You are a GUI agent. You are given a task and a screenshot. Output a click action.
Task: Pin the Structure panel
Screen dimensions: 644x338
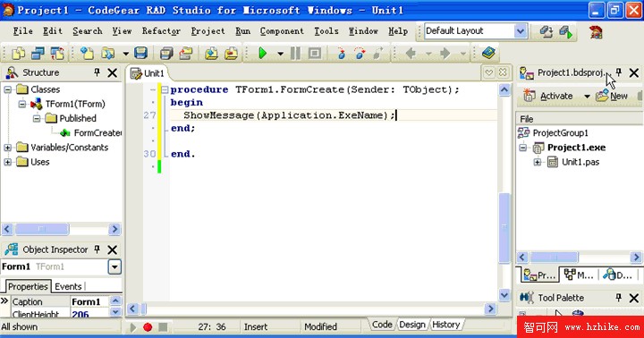pyautogui.click(x=97, y=72)
